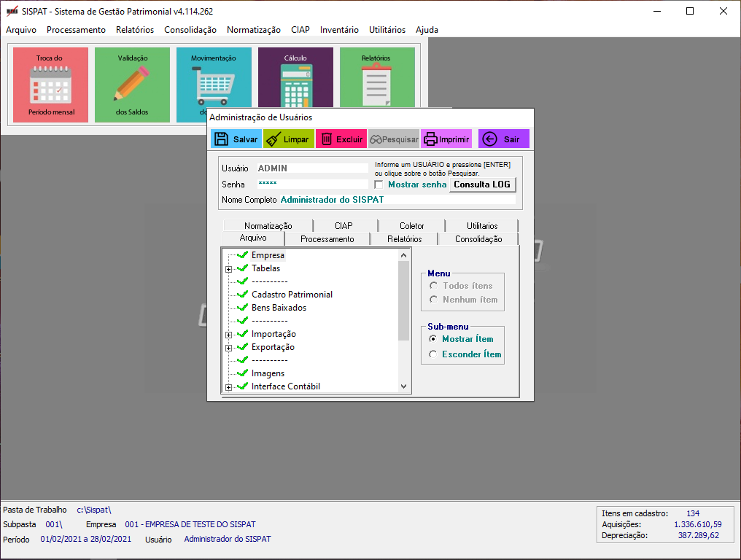Expand the Tabelas tree node
This screenshot has height=560, width=741.
coord(228,269)
